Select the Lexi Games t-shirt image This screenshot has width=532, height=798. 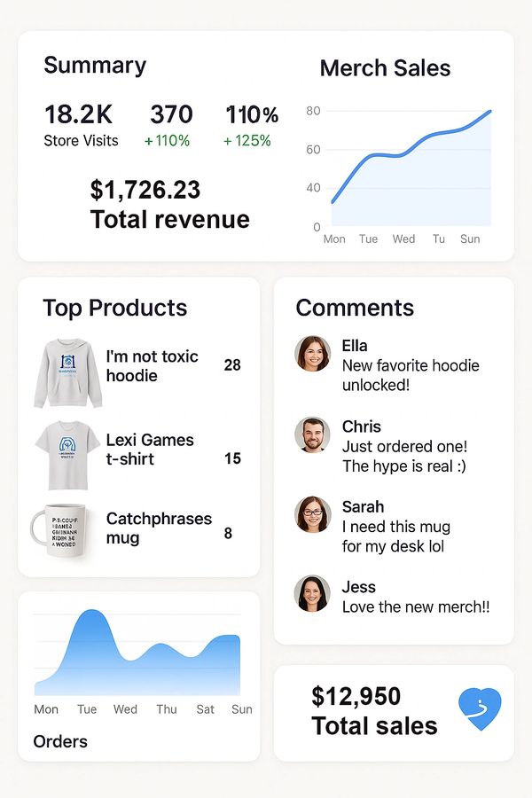pos(67,455)
